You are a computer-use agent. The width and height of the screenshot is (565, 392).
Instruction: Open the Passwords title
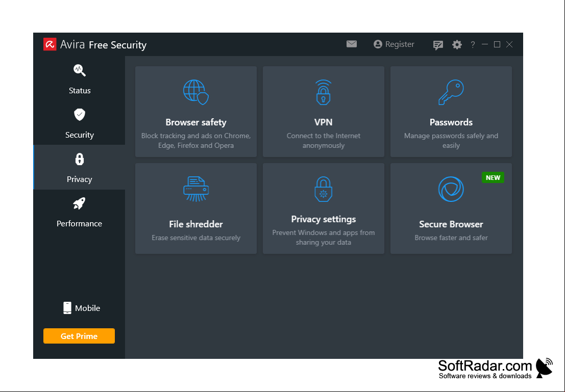[x=451, y=122]
